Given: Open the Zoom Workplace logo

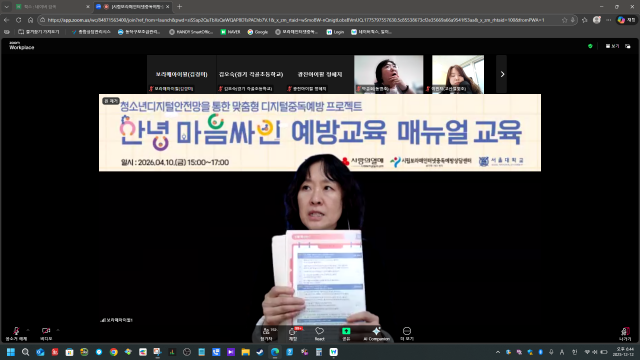Looking at the screenshot, I should (21, 46).
